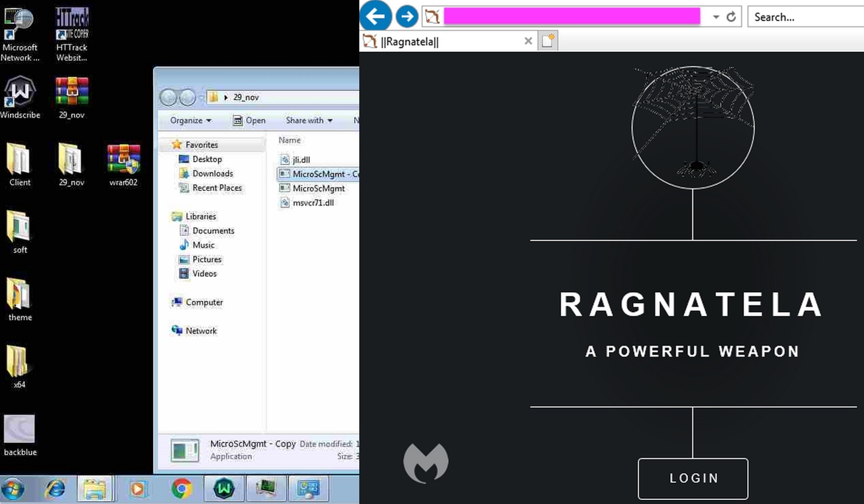Select the jli.dll file in folder
This screenshot has height=504, width=864.
302,159
